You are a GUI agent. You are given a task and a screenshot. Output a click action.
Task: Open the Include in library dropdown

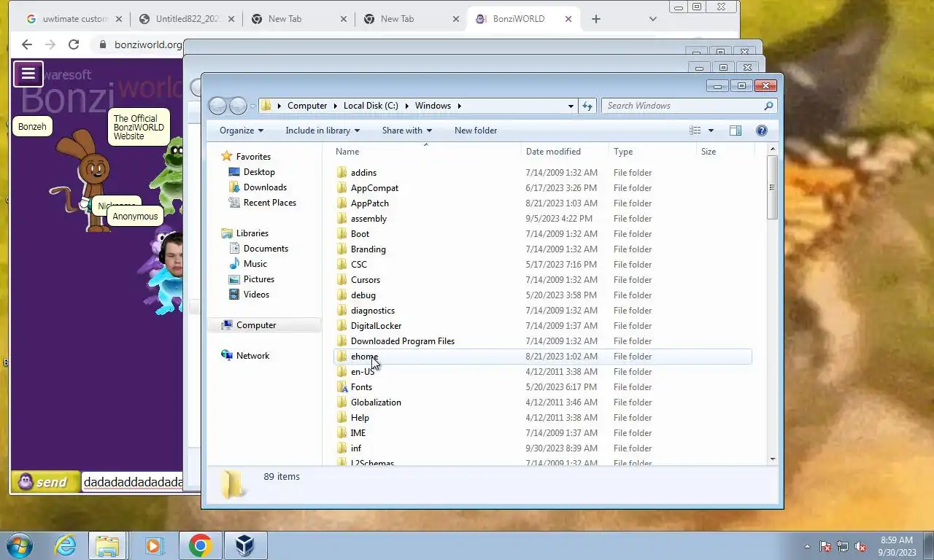(x=323, y=131)
